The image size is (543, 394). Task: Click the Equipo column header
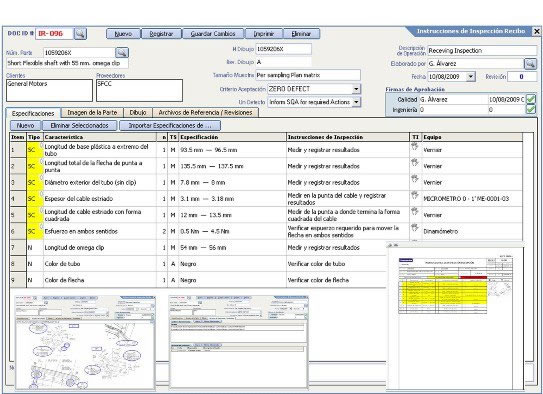click(472, 137)
